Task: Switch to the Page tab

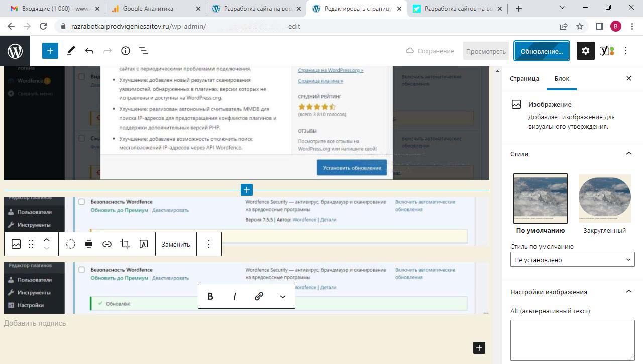Action: click(x=524, y=78)
